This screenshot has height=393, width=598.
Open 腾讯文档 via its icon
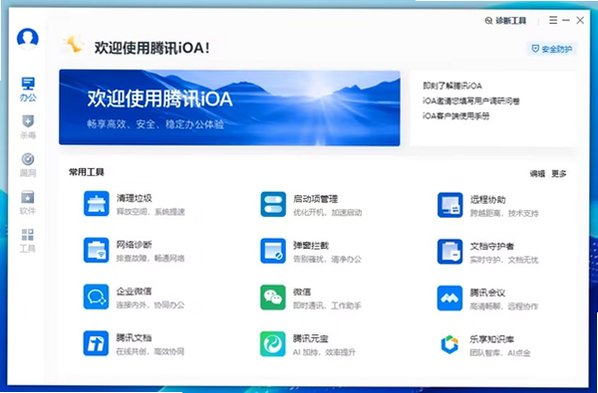tap(96, 343)
